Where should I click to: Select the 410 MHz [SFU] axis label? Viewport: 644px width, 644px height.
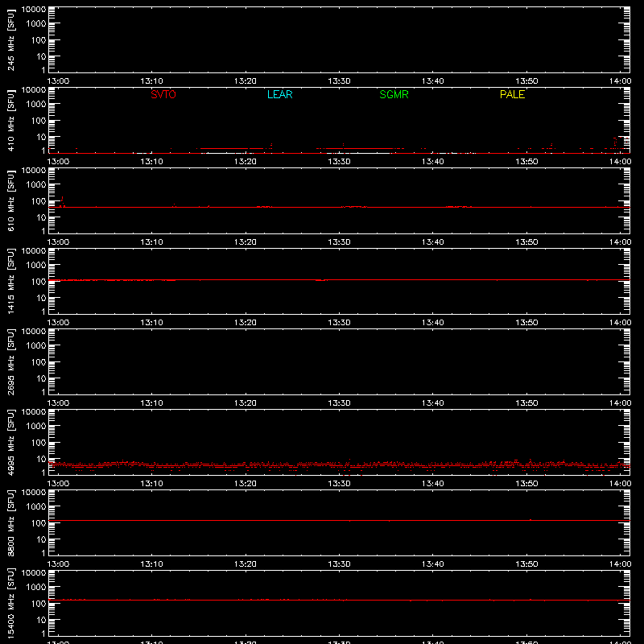pyautogui.click(x=10, y=121)
